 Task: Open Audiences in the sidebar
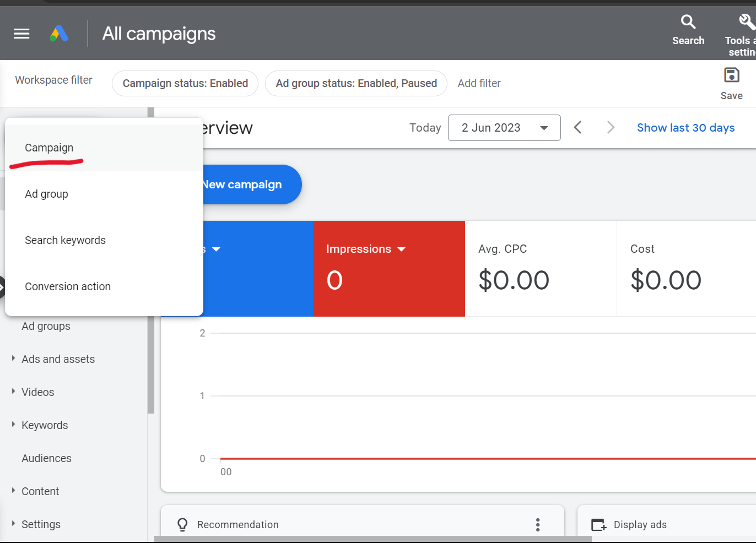click(47, 458)
